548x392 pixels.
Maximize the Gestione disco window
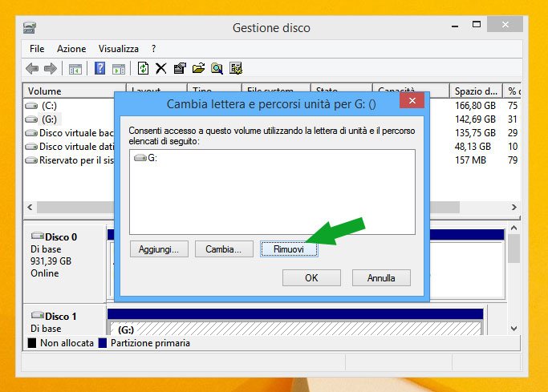(477, 24)
